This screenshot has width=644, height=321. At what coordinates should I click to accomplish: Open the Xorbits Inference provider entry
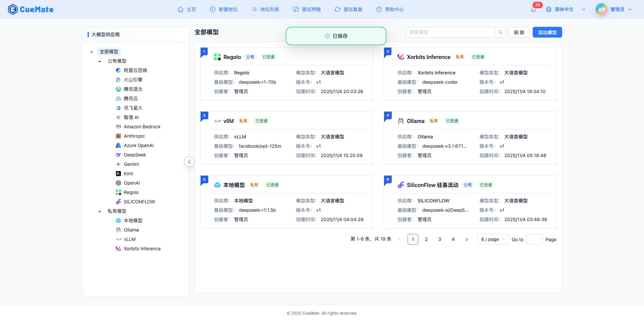142,249
